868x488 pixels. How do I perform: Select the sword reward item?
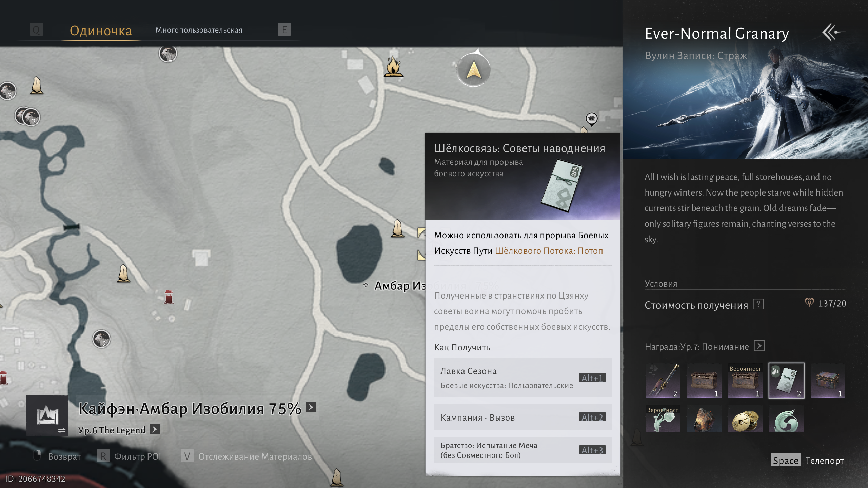pos(663,380)
